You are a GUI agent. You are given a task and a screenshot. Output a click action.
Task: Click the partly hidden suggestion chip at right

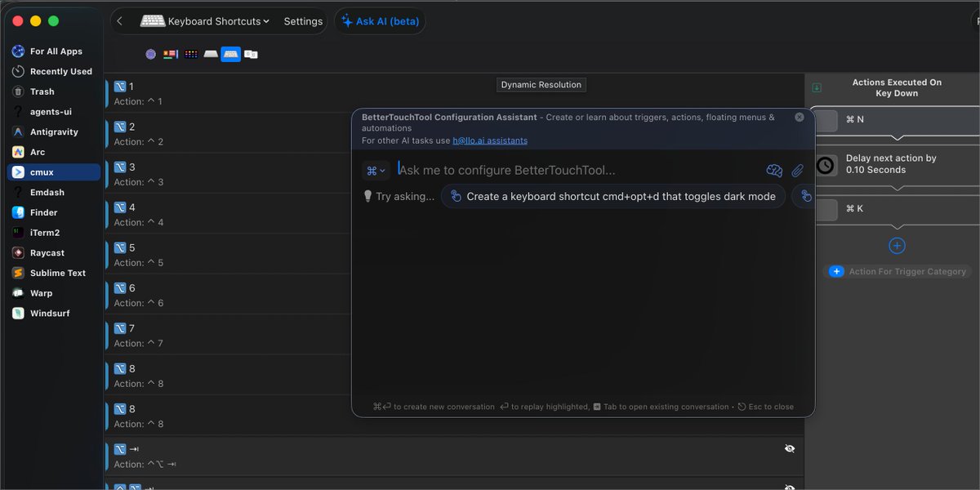804,196
